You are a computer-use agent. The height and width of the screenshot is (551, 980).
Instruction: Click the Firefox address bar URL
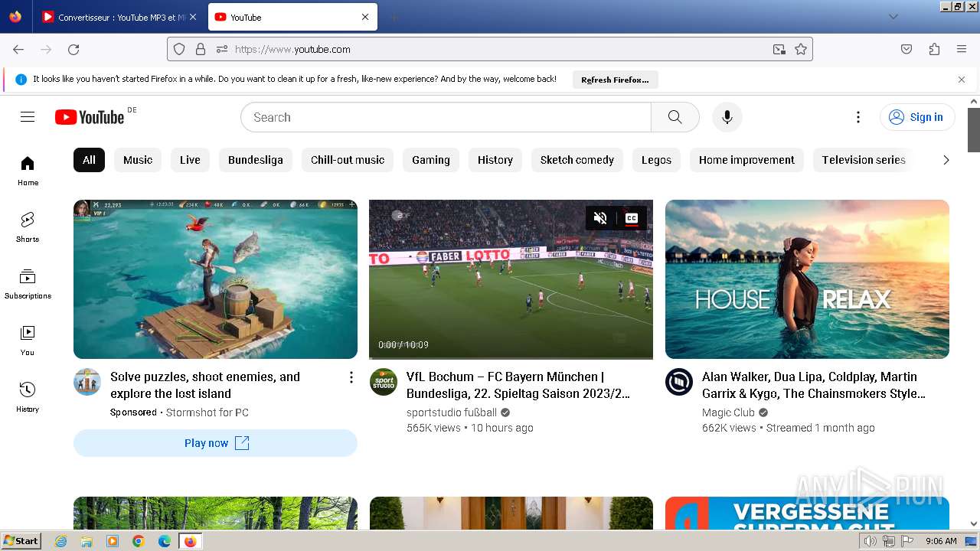point(292,49)
